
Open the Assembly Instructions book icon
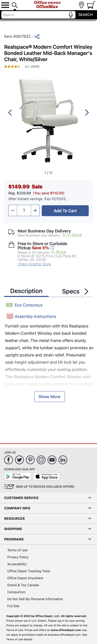click(9, 316)
